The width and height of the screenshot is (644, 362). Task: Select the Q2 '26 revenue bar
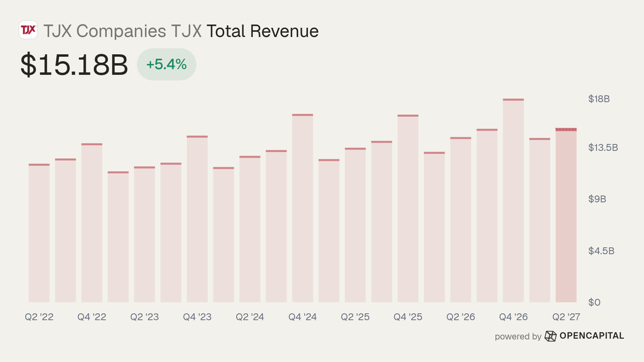[460, 220]
